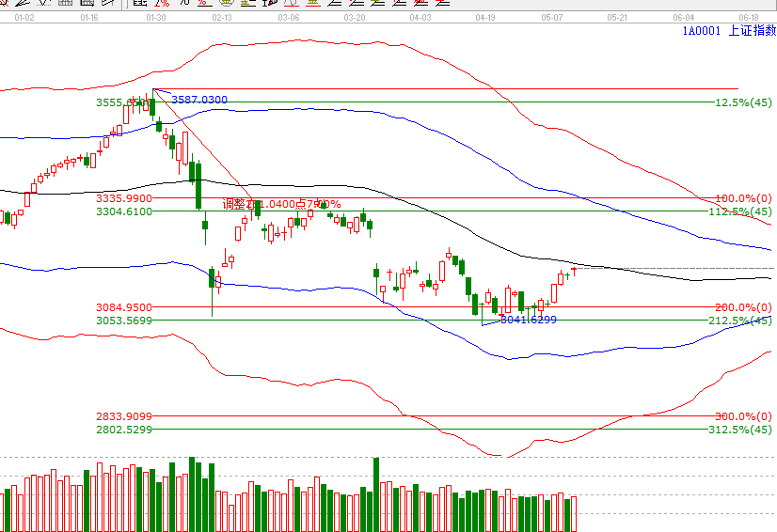Click the 03-20 date axis marker
Image resolution: width=777 pixels, height=532 pixels.
[355, 18]
